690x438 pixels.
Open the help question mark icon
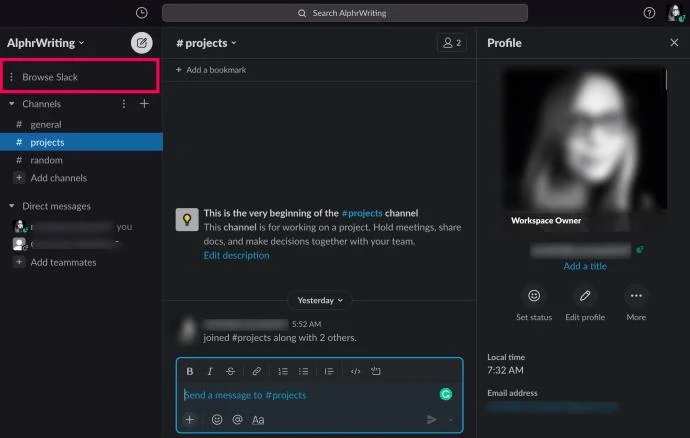(x=649, y=13)
